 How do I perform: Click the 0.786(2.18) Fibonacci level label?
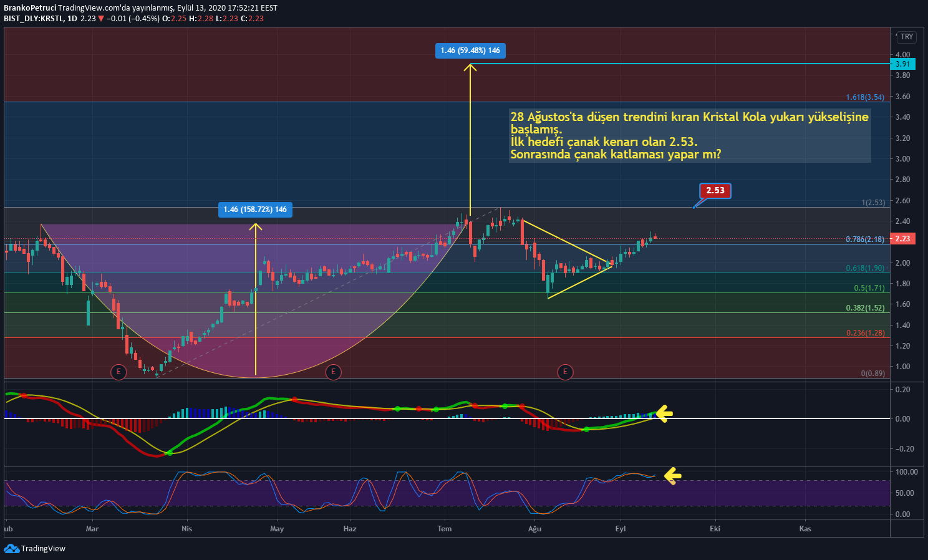click(865, 239)
